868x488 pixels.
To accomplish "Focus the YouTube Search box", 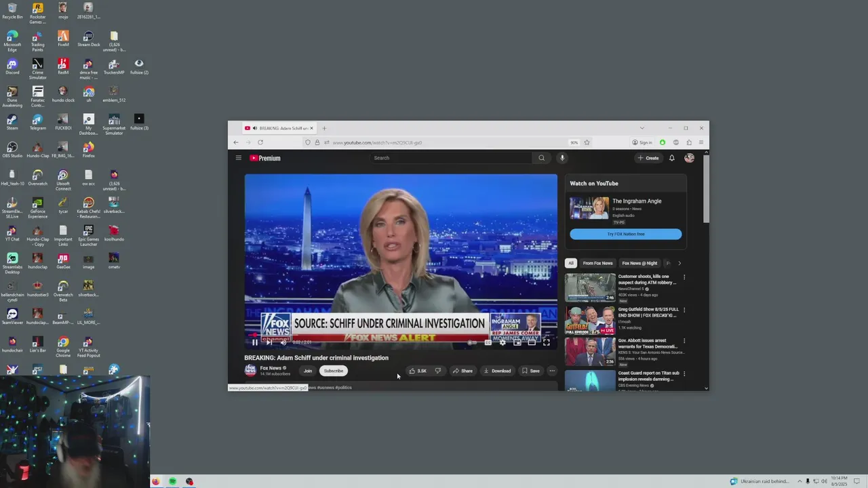I will click(x=451, y=158).
